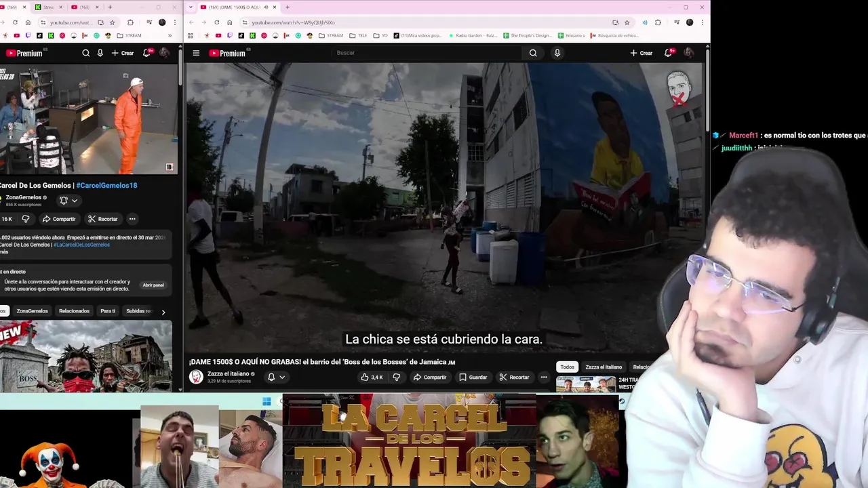
Task: Like the Zazza el italiano video (3,4 K)
Action: click(x=372, y=377)
